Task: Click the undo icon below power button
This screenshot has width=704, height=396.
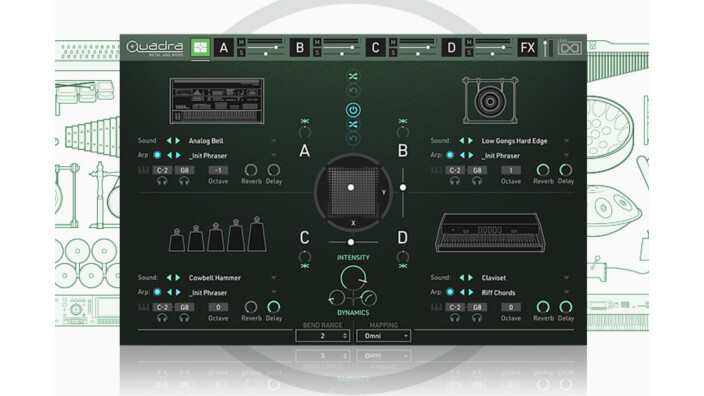Action: tap(353, 139)
